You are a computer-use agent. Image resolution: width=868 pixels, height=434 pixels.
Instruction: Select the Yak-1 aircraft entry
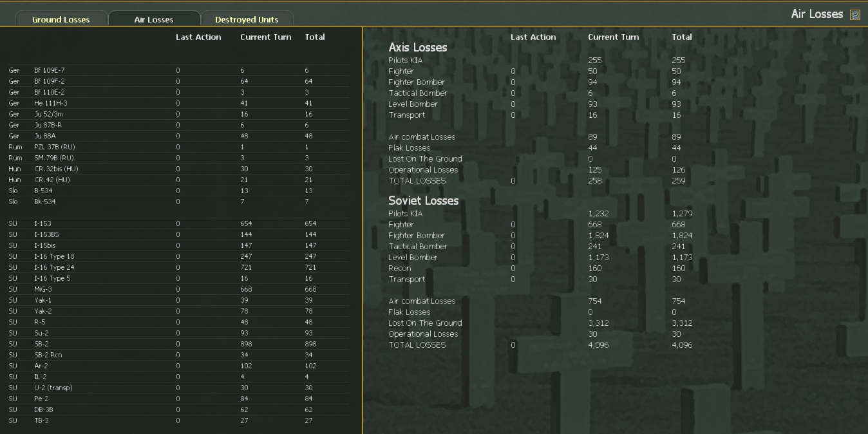41,300
